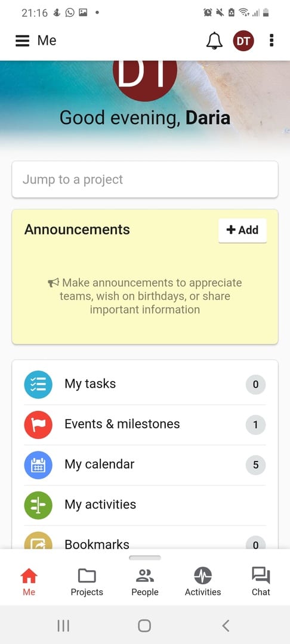Tap the blue My calendar icon

38,465
